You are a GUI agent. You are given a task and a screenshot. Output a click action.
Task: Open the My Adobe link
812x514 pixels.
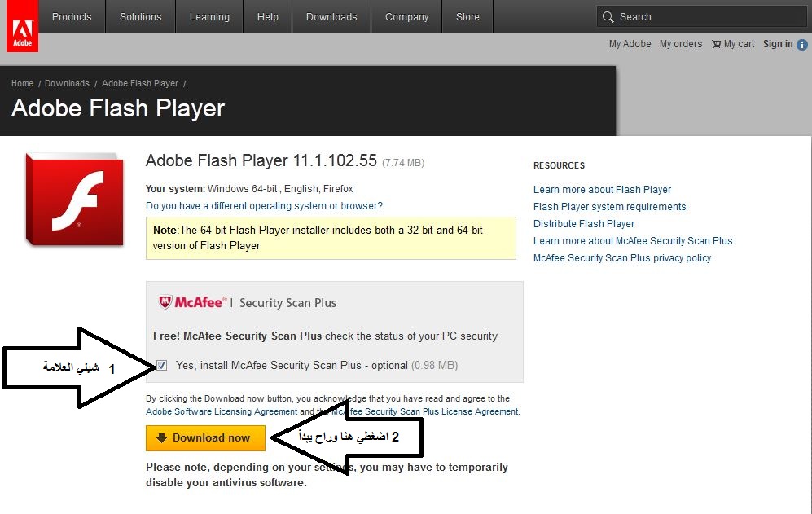[630, 44]
